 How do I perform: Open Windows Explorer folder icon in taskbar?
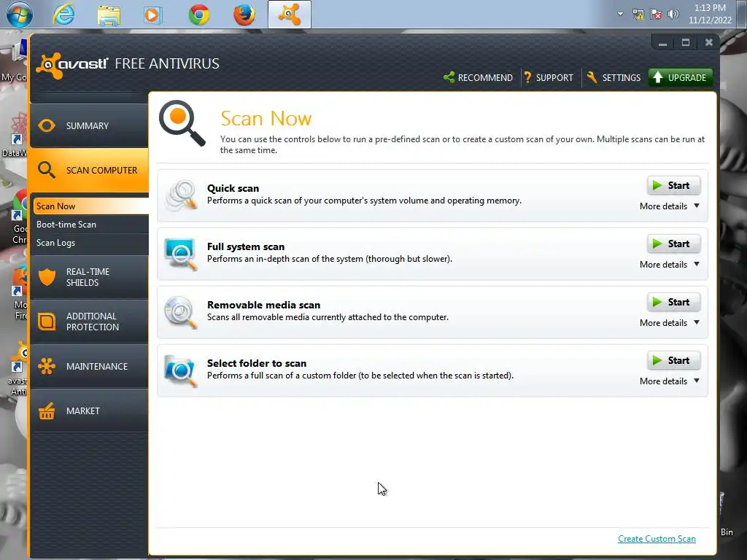[x=109, y=15]
